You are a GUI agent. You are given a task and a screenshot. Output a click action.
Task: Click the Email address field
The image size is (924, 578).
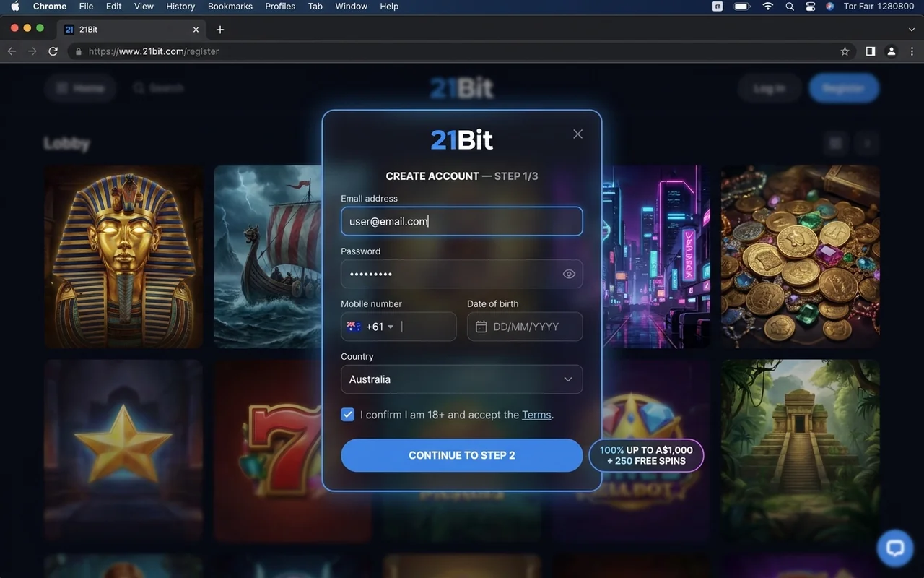pyautogui.click(x=461, y=221)
